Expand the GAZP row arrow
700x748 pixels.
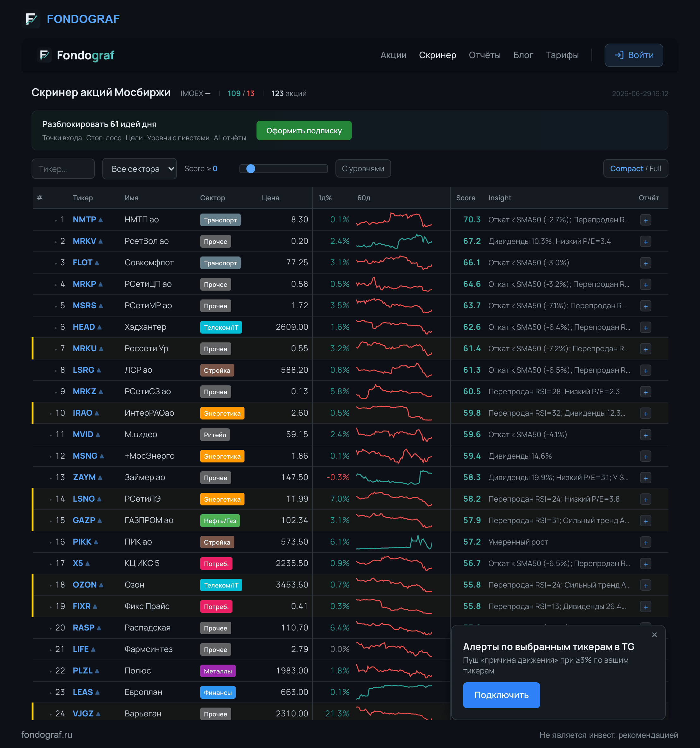pos(51,521)
